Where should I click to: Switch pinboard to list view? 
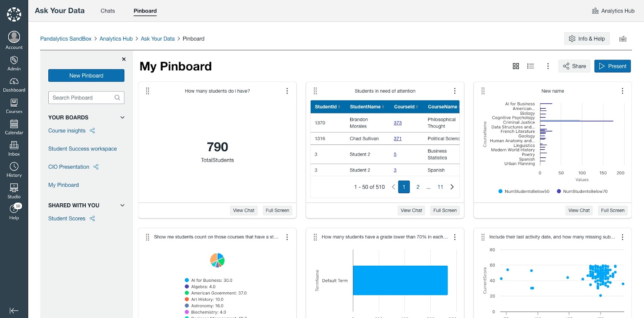coord(530,66)
